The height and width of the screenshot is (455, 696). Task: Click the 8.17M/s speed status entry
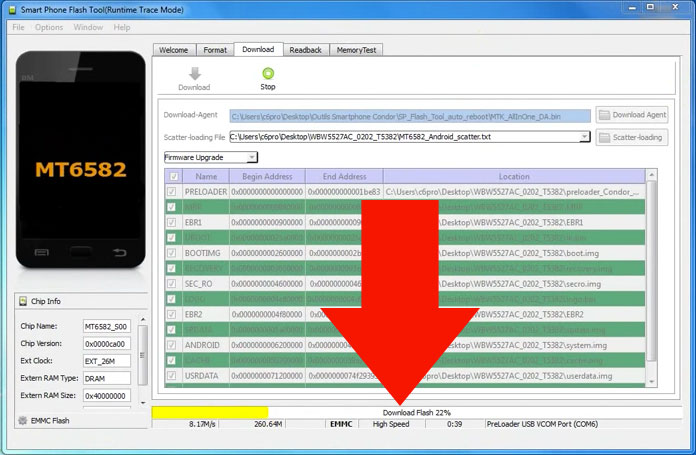click(202, 424)
